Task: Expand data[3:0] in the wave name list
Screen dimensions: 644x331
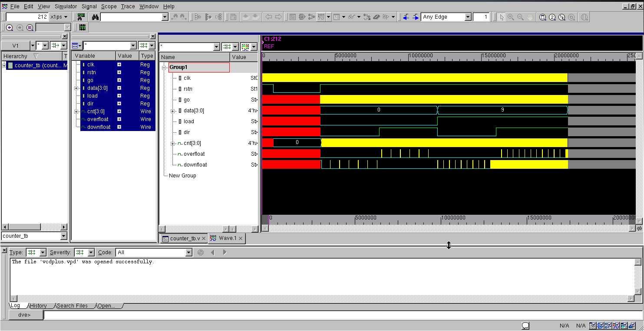Action: (x=173, y=111)
